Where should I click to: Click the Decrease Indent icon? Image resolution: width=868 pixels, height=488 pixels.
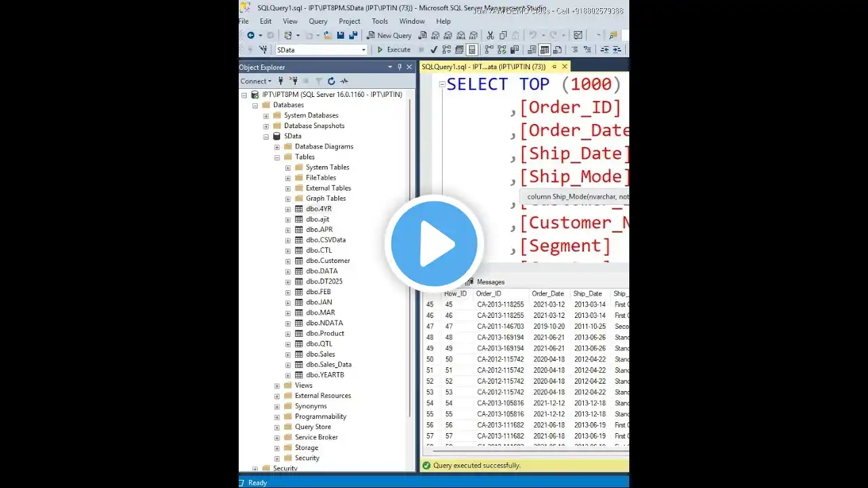coord(604,49)
